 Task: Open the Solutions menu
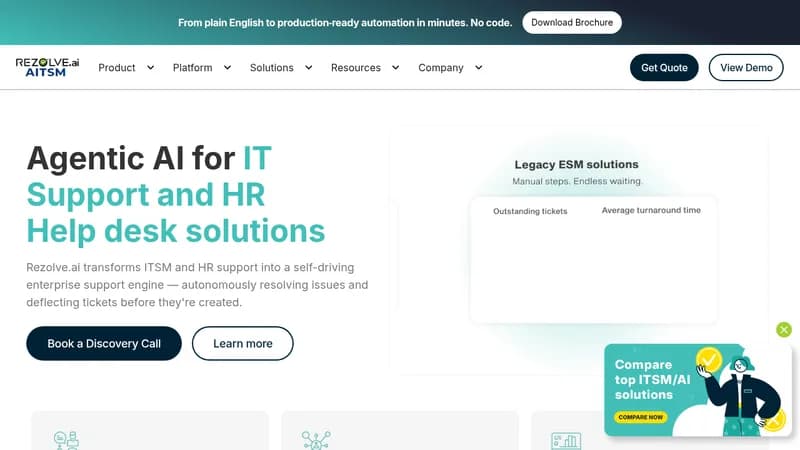click(271, 67)
